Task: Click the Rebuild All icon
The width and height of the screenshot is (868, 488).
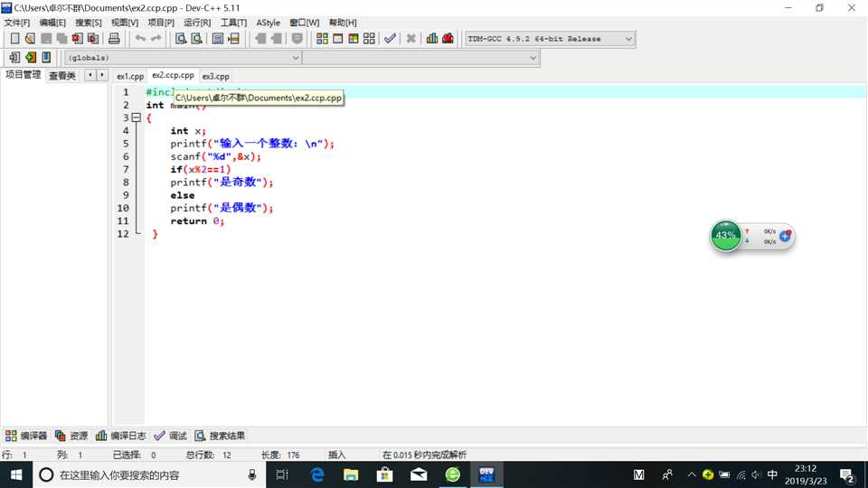Action: pyautogui.click(x=369, y=38)
